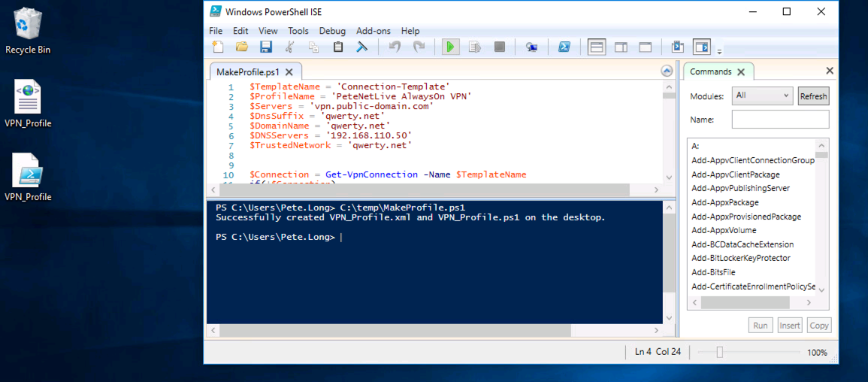Copy selection with the Copy toolbar icon
The image size is (868, 382).
pos(314,47)
